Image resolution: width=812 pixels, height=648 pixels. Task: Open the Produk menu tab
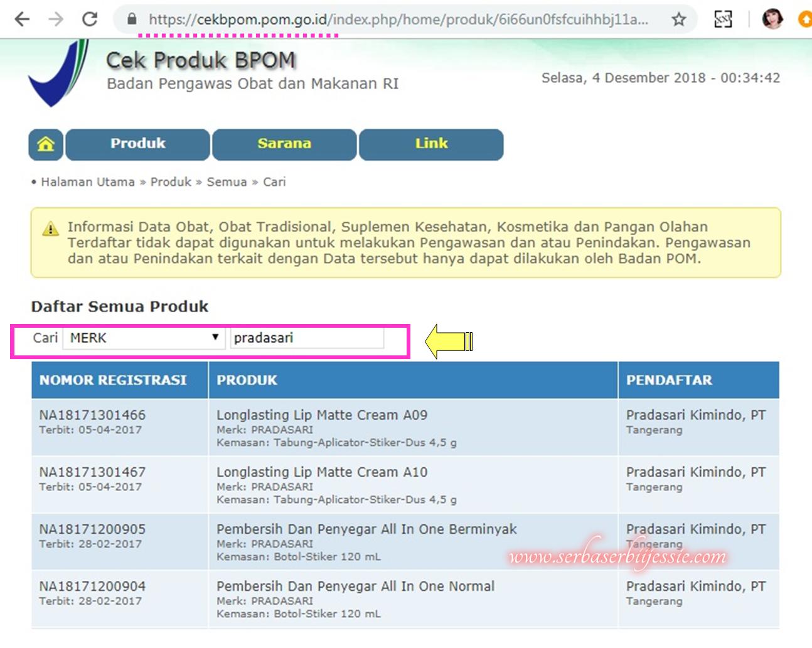click(137, 144)
